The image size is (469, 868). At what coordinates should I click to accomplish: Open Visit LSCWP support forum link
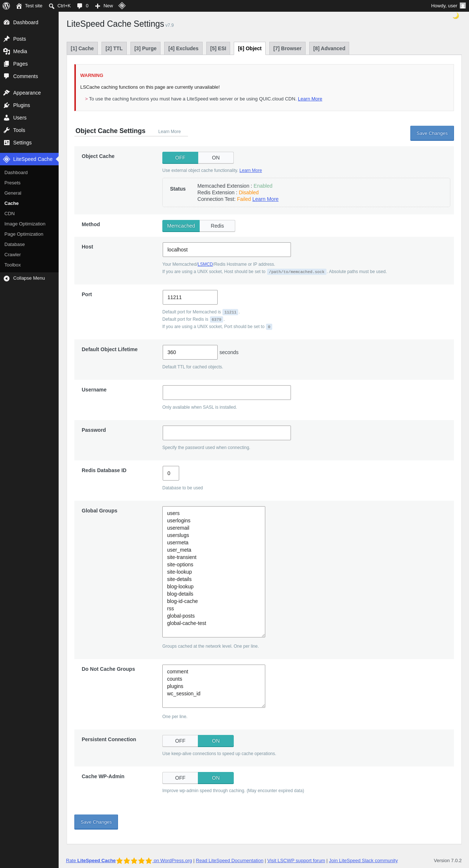296,861
